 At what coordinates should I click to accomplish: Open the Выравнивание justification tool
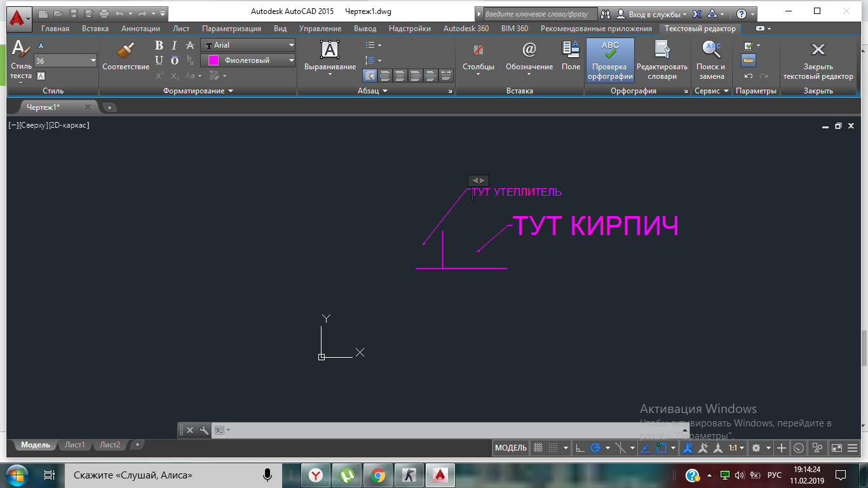(x=330, y=57)
